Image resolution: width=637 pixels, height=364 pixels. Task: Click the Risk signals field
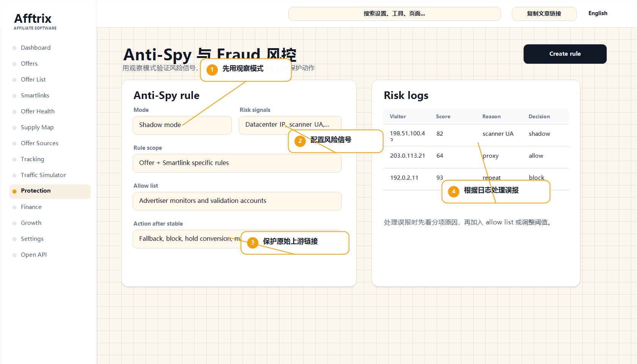[x=290, y=125]
